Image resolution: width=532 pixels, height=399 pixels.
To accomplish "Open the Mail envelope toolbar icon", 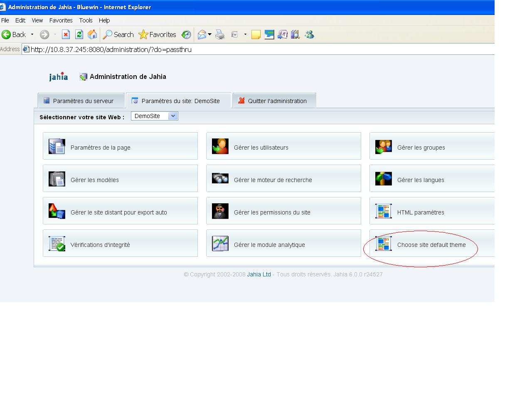I will (x=202, y=34).
